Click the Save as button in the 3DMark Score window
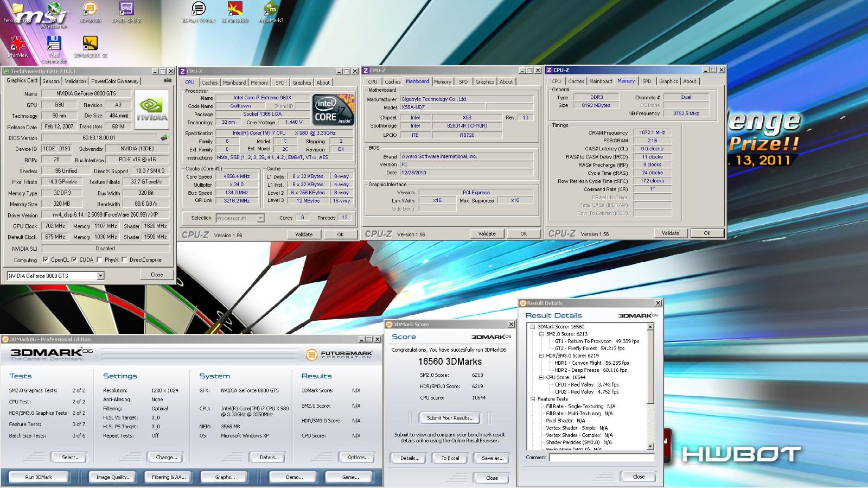 click(x=492, y=458)
